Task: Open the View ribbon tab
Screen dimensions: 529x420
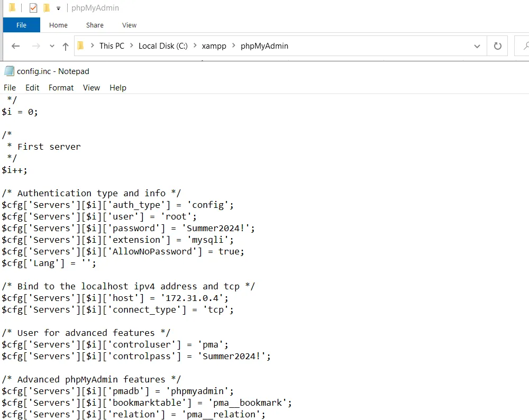Action: (x=129, y=25)
